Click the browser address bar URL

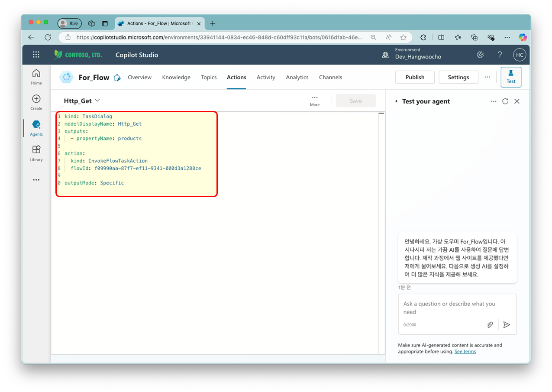click(219, 37)
